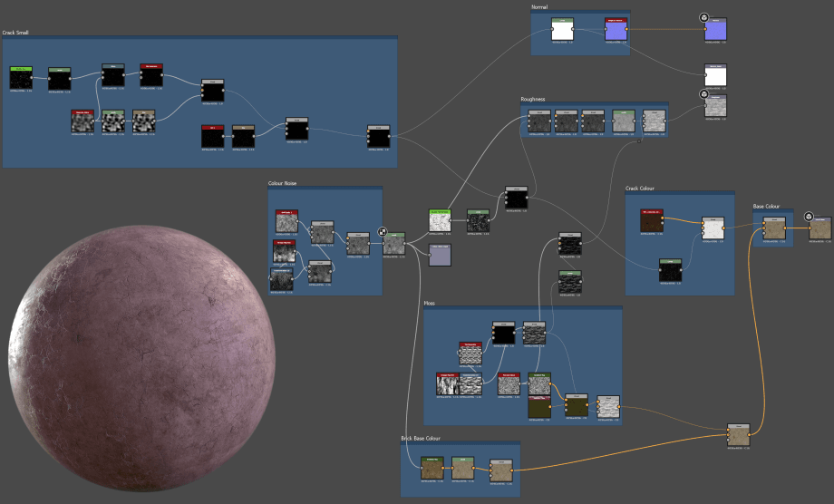Select the 'Base Colour' frame title

pyautogui.click(x=766, y=206)
